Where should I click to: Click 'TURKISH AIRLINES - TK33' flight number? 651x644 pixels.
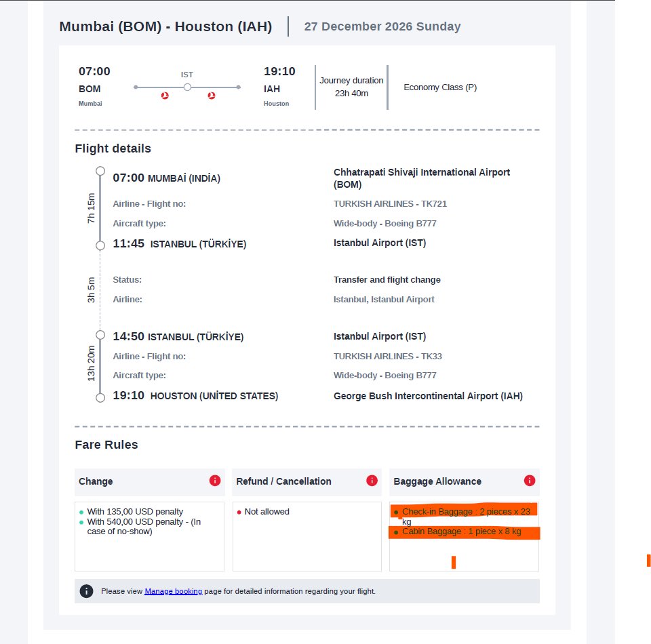point(388,356)
